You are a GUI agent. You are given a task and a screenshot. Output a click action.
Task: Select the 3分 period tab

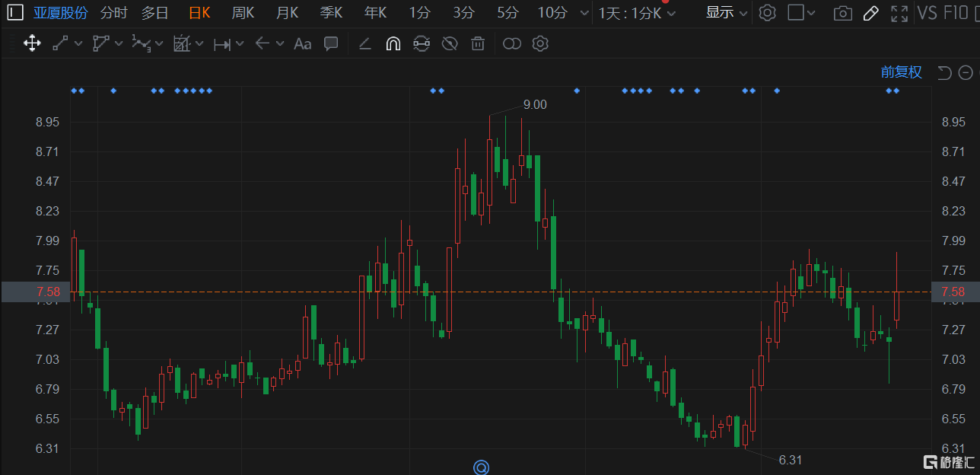point(463,13)
